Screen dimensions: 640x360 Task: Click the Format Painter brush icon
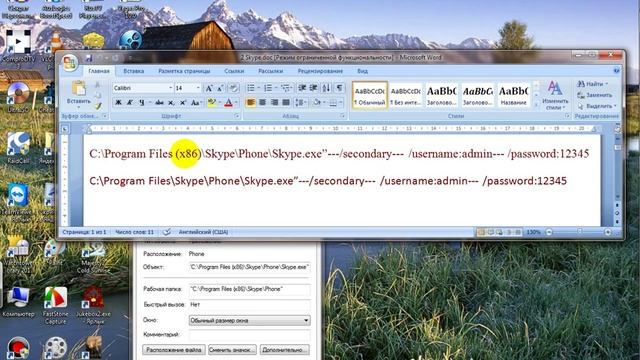(x=98, y=106)
